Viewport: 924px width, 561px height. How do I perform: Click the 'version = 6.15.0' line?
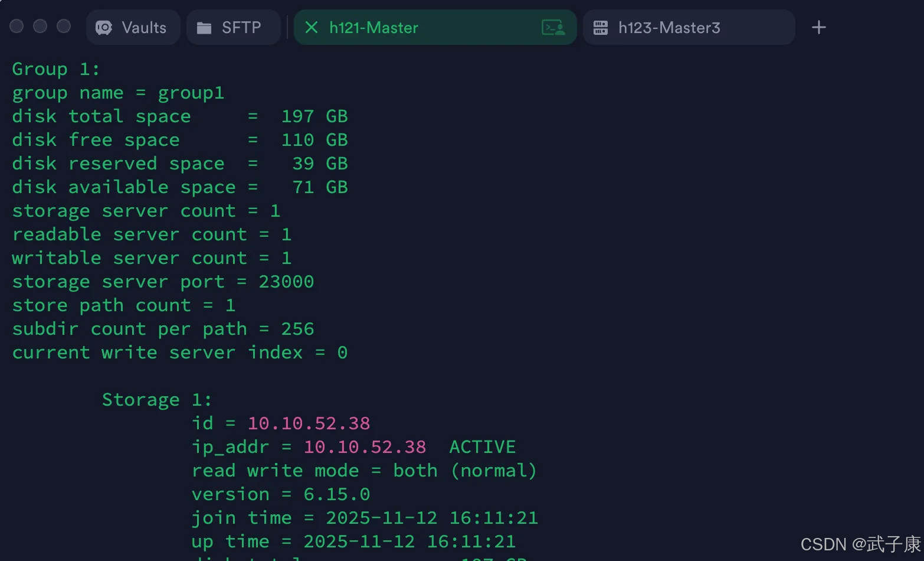[281, 494]
